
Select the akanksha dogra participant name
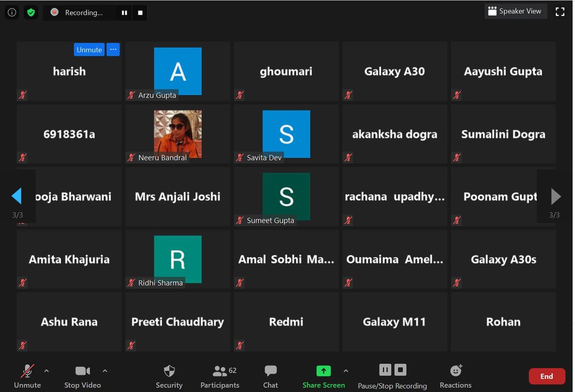pyautogui.click(x=395, y=134)
